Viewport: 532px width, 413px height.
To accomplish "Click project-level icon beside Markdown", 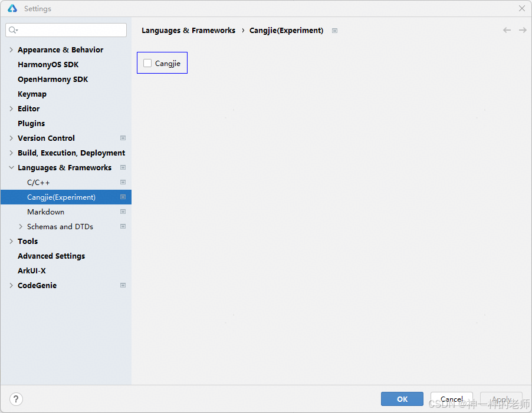I will point(123,212).
